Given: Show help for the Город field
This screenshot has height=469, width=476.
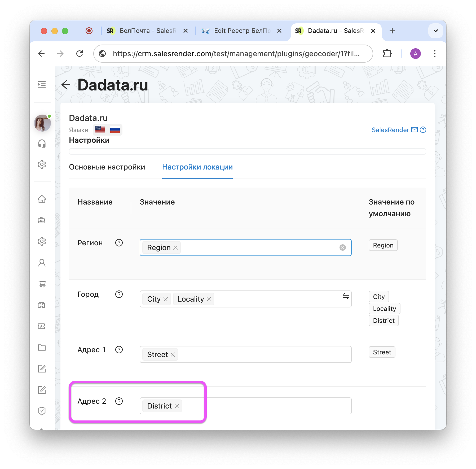Looking at the screenshot, I should tap(119, 294).
